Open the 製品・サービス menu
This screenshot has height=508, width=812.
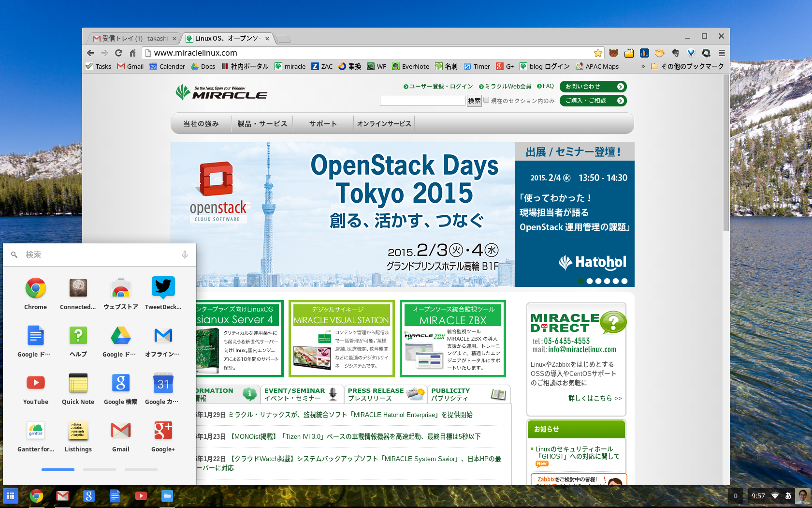click(262, 124)
